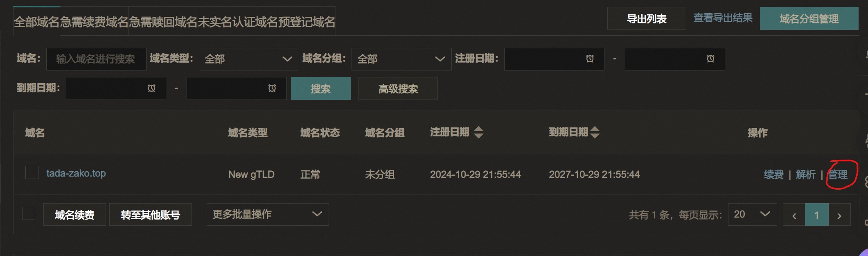Click the domain search input field
Image resolution: width=868 pixels, height=256 pixels.
(96, 59)
